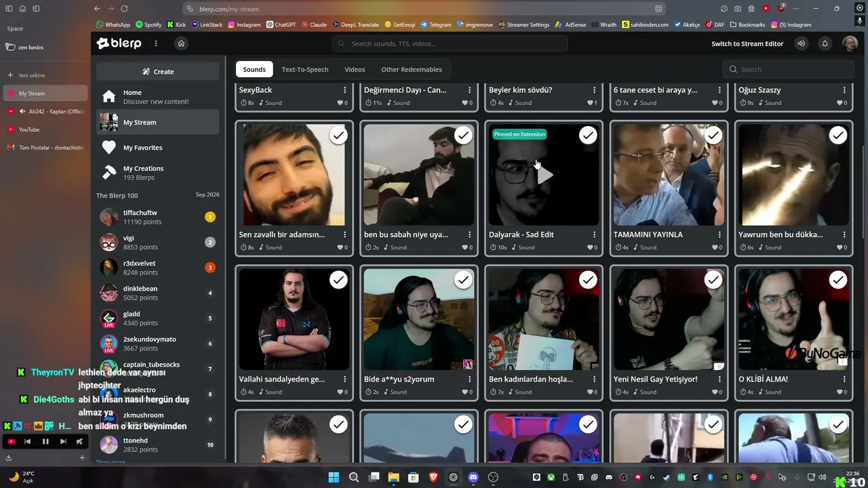This screenshot has height=488, width=868.
Task: Uncheck the Yawrum ben bu dükka... sound
Action: (x=838, y=136)
